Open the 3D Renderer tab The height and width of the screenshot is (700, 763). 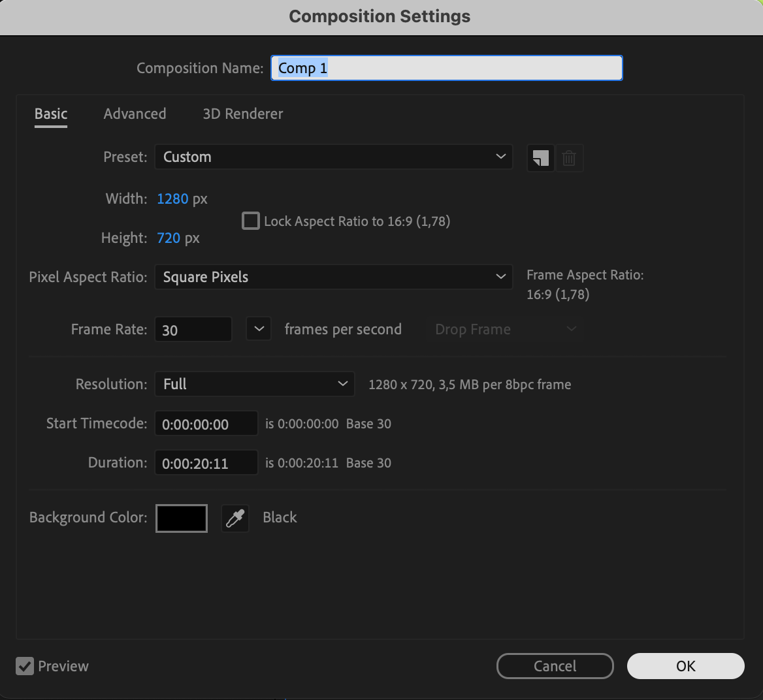pyautogui.click(x=243, y=114)
